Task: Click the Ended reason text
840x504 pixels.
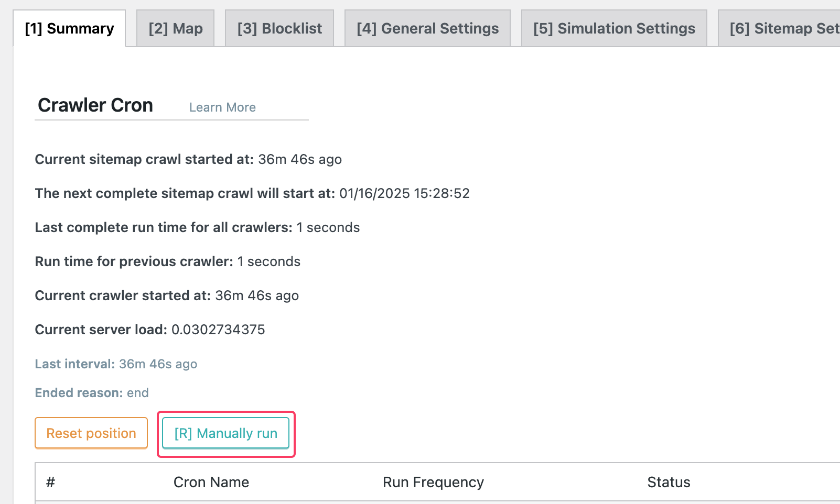Action: pyautogui.click(x=92, y=393)
